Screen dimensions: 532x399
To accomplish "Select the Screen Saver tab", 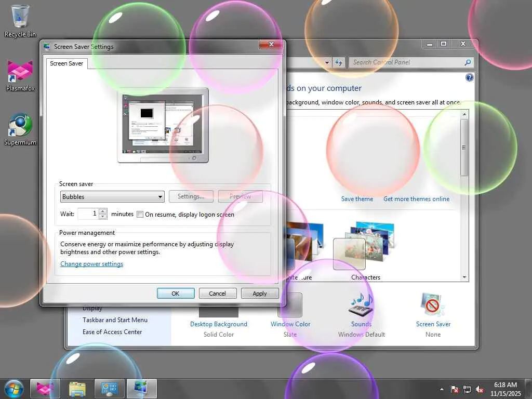I will tap(66, 63).
